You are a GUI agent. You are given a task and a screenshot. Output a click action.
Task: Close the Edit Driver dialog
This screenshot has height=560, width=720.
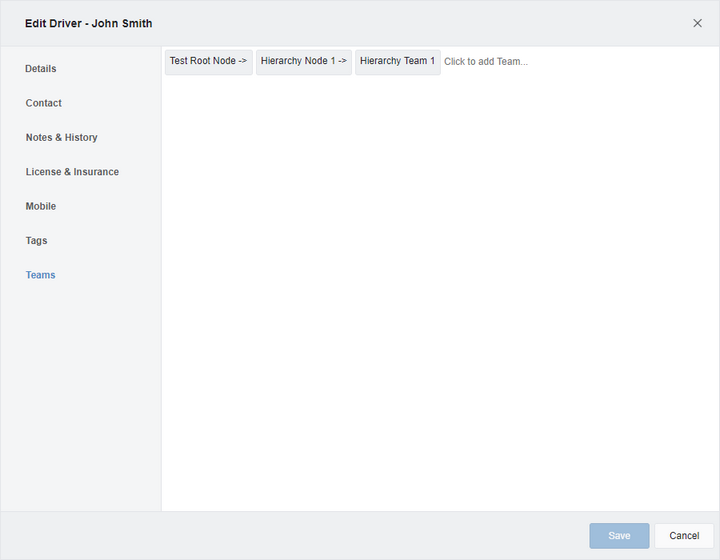pos(697,23)
